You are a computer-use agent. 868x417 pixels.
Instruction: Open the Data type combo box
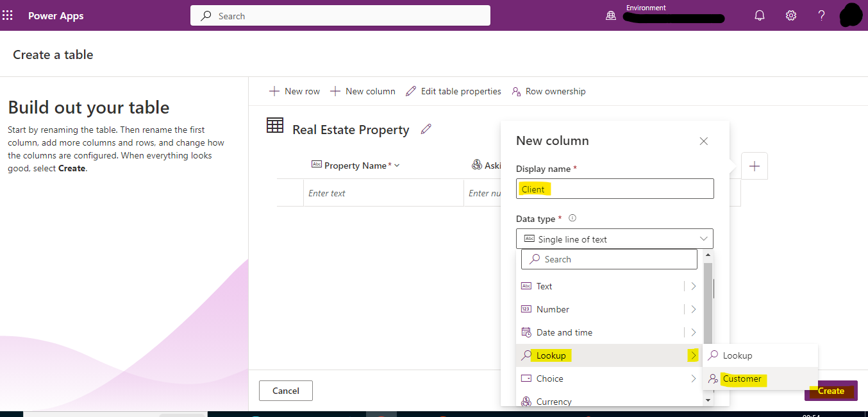coord(615,239)
